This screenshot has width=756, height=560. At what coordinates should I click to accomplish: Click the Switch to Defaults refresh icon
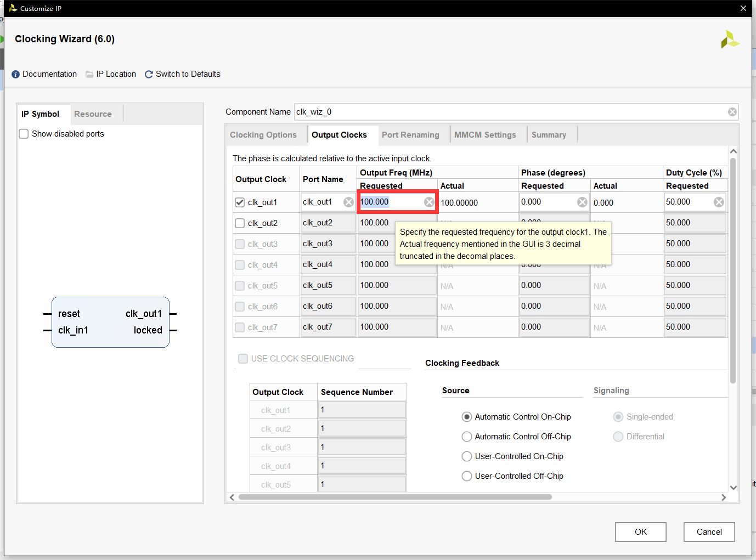pyautogui.click(x=149, y=75)
